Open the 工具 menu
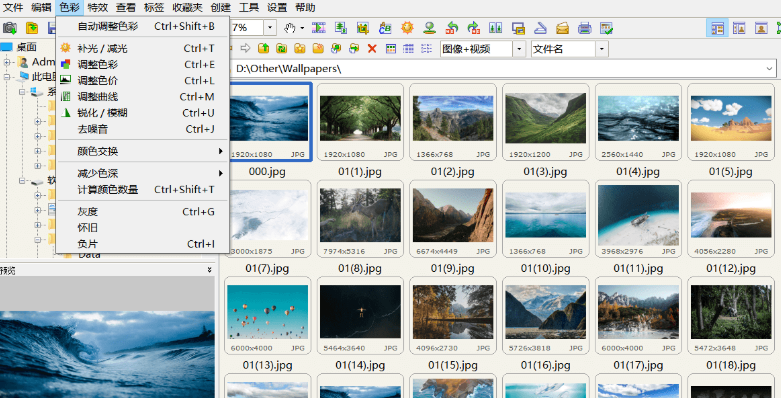The height and width of the screenshot is (398, 781). (249, 7)
